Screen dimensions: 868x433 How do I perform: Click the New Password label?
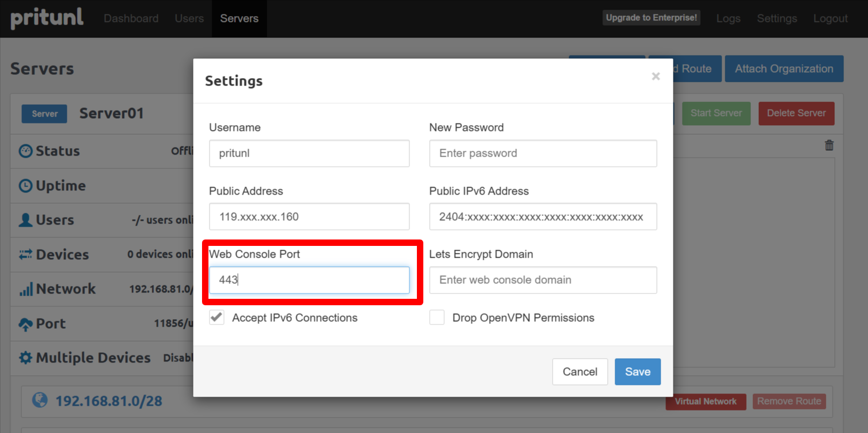click(x=467, y=127)
